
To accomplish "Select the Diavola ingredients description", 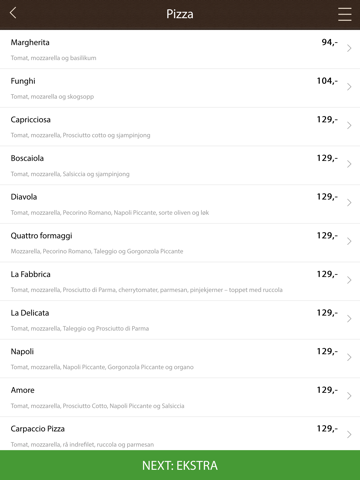I will [x=110, y=213].
